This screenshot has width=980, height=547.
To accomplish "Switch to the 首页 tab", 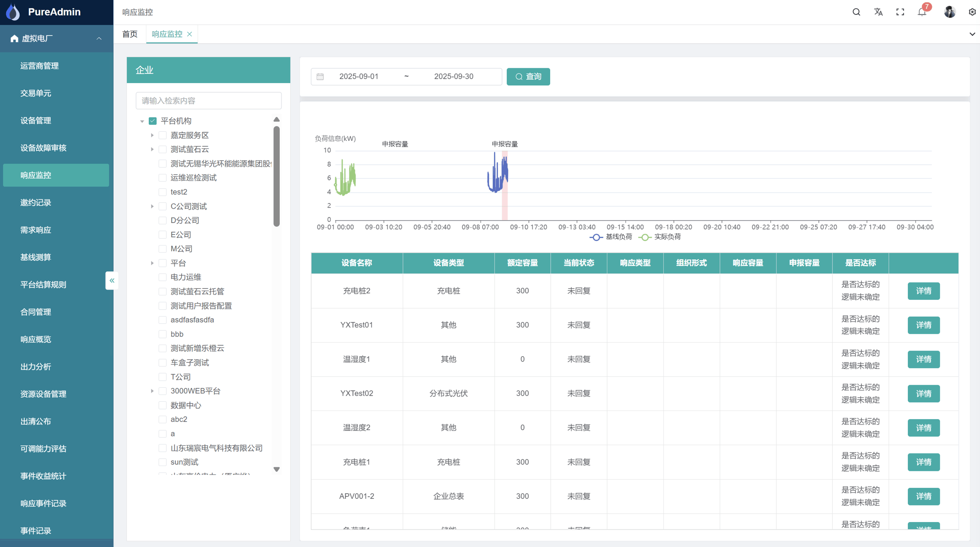I will [x=130, y=34].
